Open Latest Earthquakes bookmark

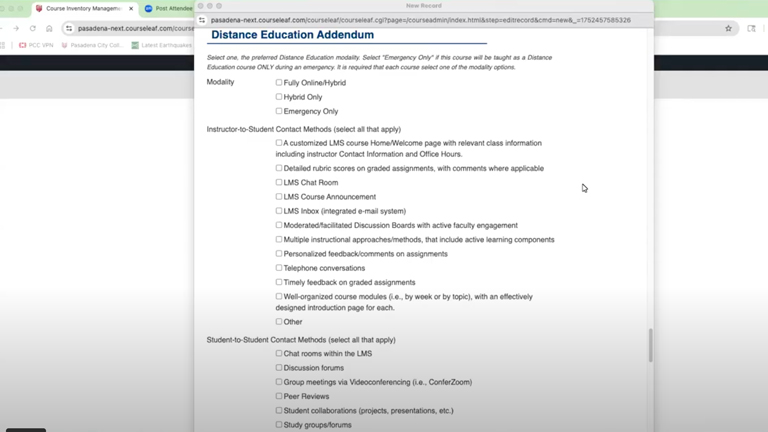pyautogui.click(x=162, y=45)
